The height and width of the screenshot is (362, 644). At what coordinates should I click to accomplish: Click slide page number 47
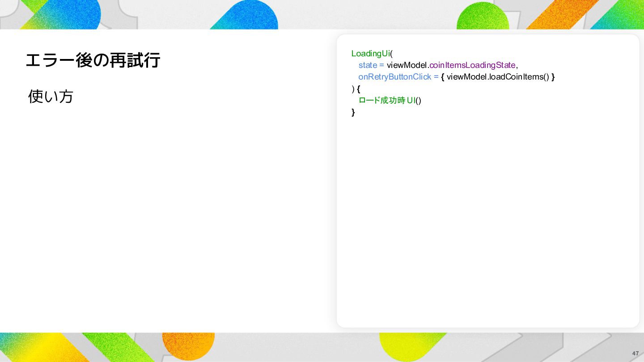tap(636, 353)
